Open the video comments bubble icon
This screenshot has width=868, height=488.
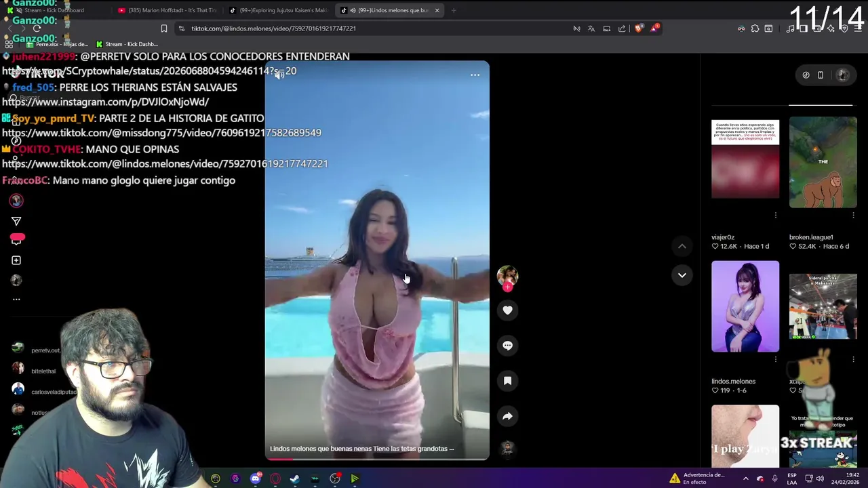point(507,346)
